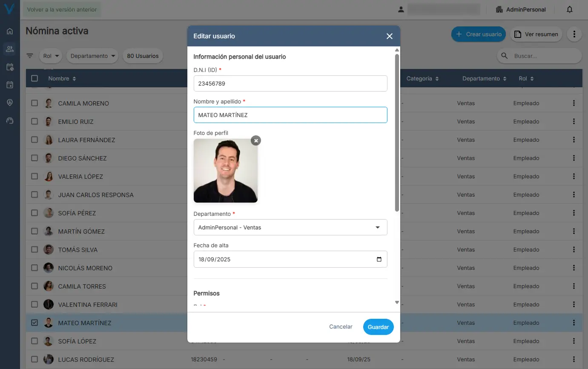
Task: Sort by Rol column header
Action: [526, 79]
